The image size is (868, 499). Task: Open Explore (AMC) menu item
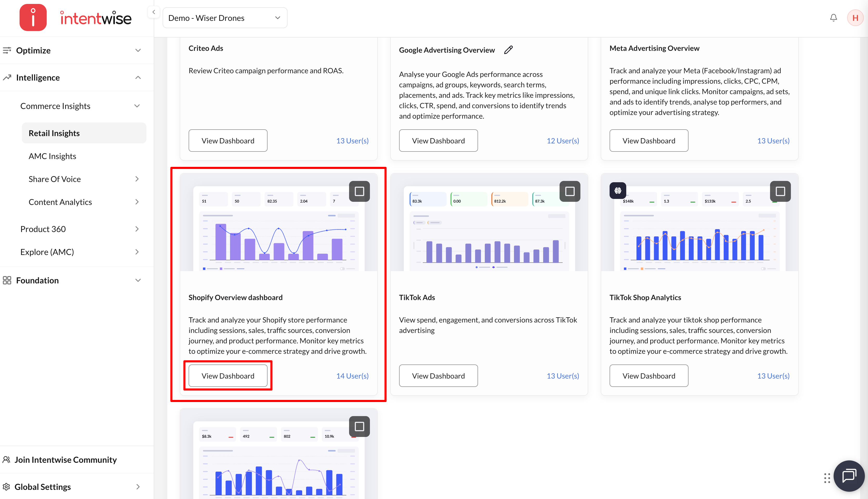coord(47,252)
